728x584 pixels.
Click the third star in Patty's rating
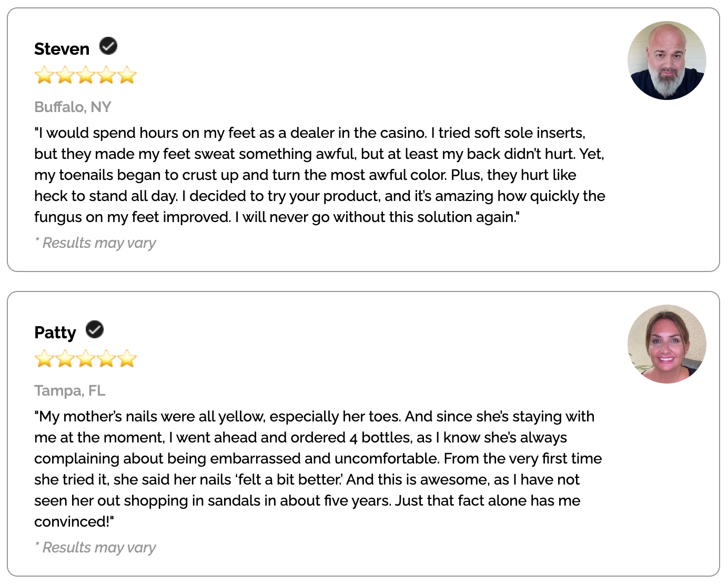click(86, 359)
